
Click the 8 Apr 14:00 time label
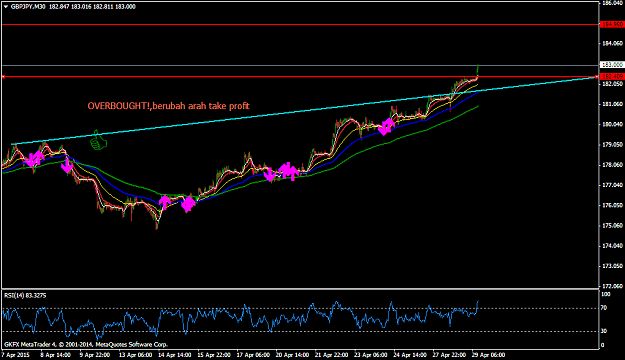pos(55,355)
